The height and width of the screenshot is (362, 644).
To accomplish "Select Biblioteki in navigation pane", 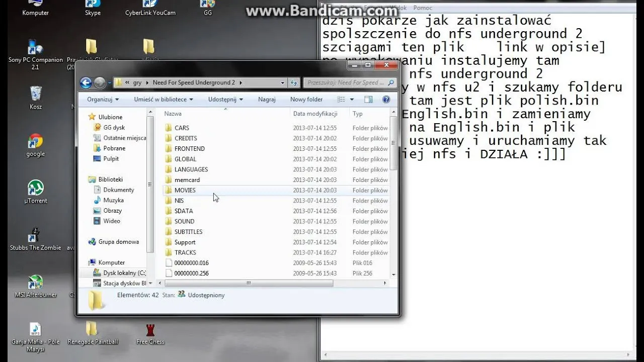I will pos(110,179).
